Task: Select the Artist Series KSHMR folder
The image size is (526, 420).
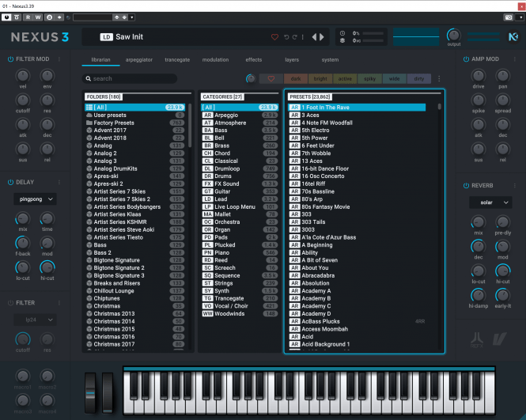Action: pos(134,221)
